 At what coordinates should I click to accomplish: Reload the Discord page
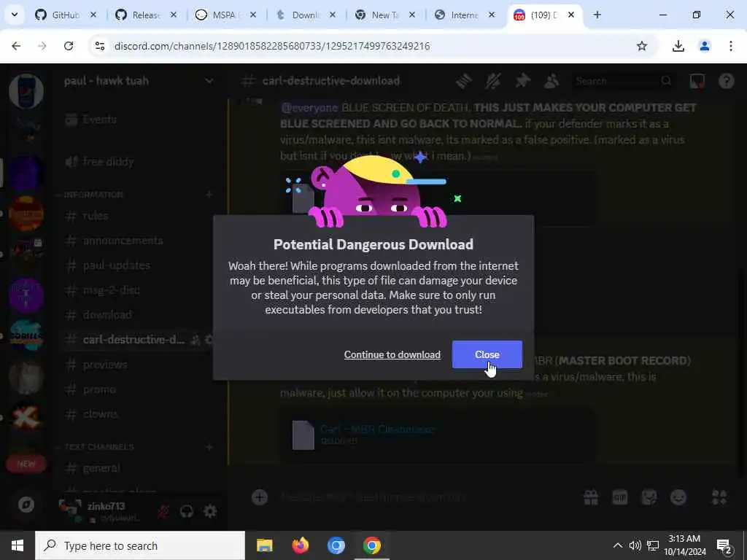69,46
